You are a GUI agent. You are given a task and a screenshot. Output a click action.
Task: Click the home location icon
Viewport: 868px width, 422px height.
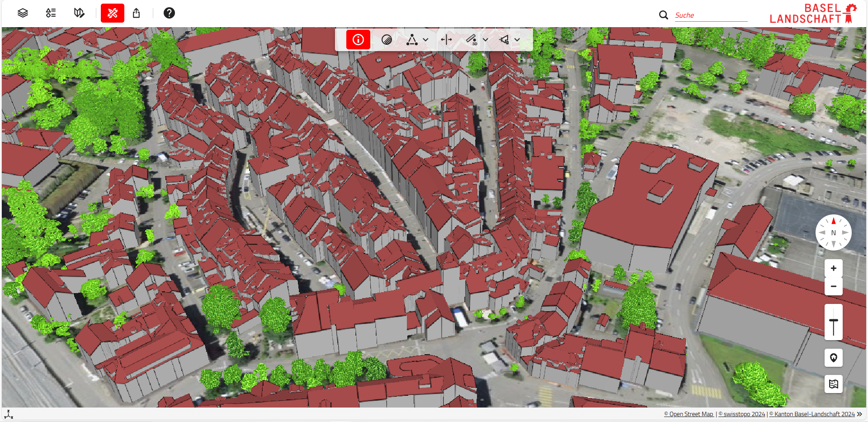[x=833, y=357]
